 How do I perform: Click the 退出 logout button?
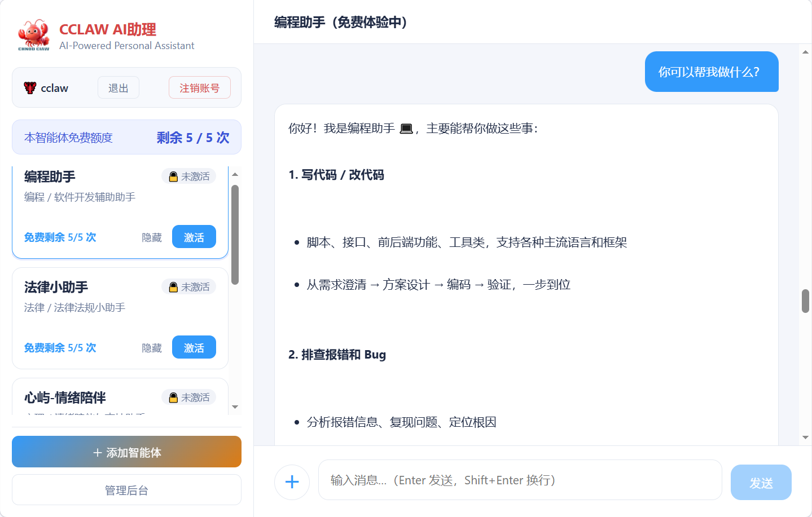point(118,88)
